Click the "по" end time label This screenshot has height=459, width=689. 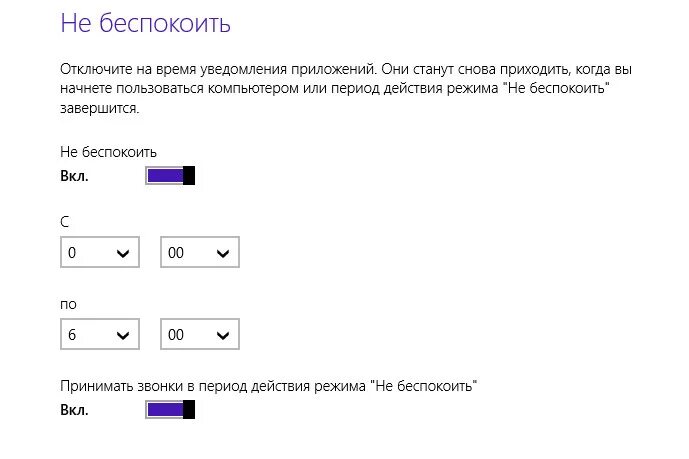coord(68,303)
